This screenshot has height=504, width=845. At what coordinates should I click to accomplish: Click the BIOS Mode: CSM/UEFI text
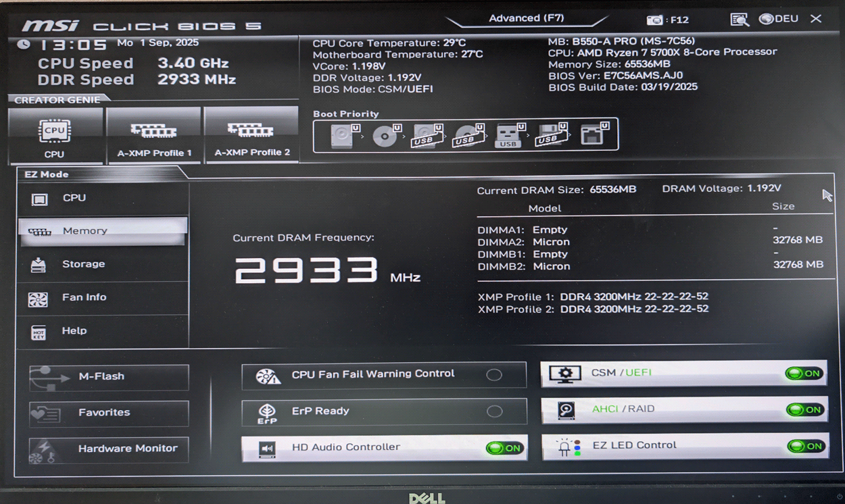[x=372, y=89]
